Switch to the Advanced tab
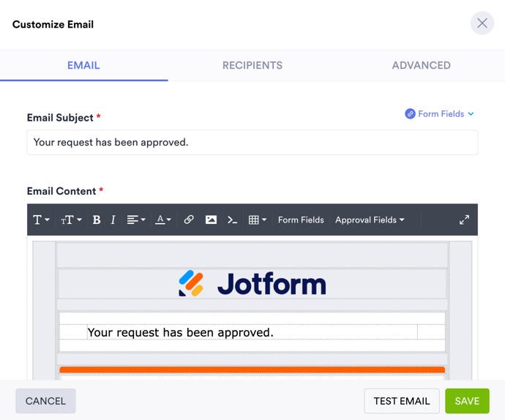Viewport: 505px width, 420px height. click(421, 65)
